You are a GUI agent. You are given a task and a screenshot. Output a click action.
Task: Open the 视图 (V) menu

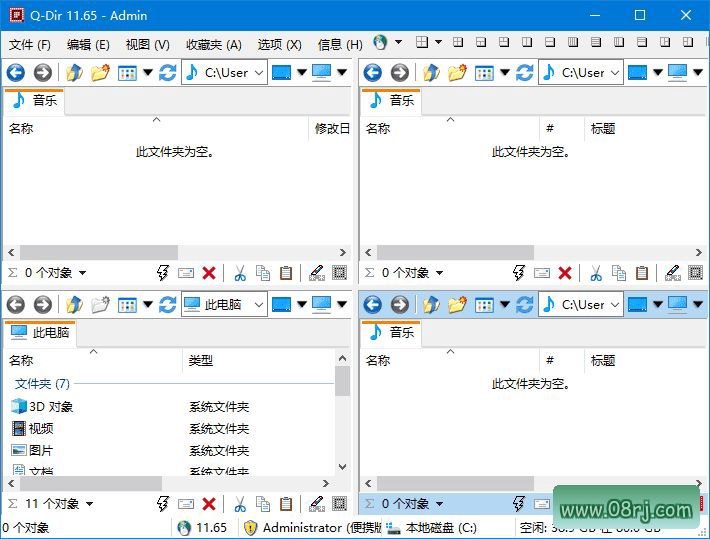click(x=147, y=44)
